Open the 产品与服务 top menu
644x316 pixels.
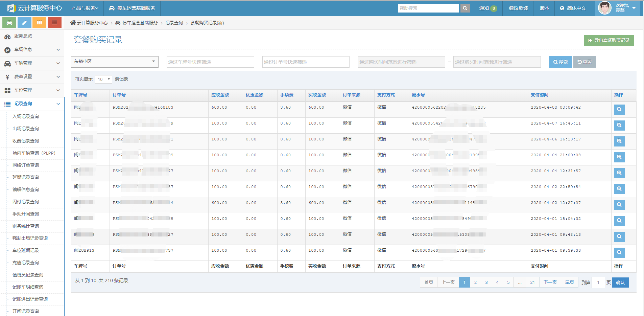point(85,8)
